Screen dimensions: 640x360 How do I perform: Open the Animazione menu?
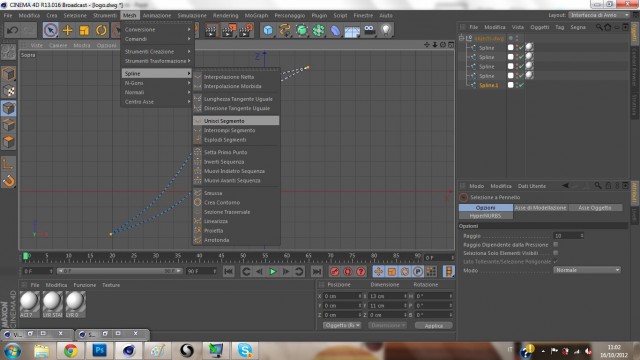(157, 16)
